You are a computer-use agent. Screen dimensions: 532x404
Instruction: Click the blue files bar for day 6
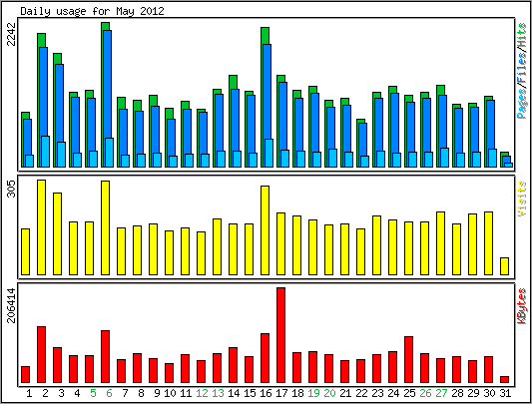click(x=108, y=84)
